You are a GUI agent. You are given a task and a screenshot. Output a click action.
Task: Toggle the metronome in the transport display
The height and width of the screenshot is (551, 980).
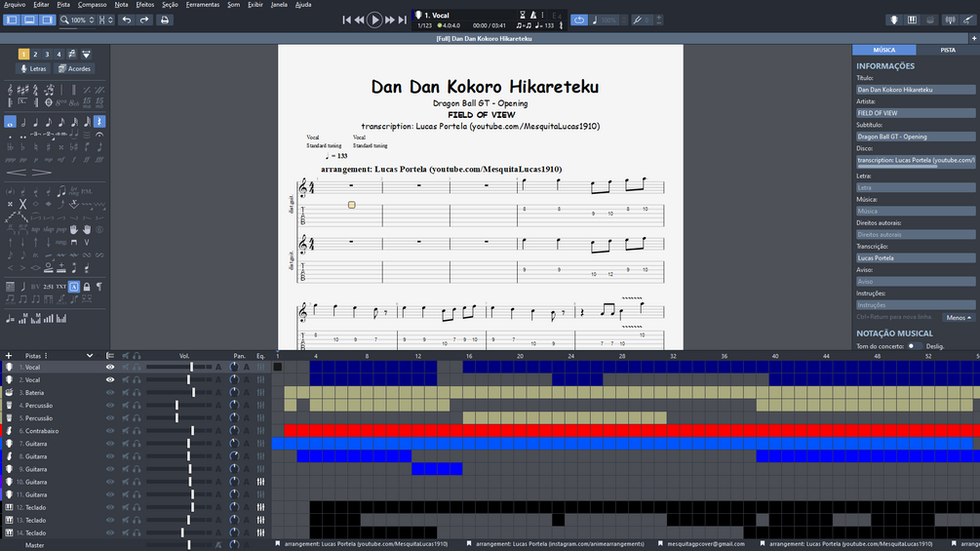(533, 15)
